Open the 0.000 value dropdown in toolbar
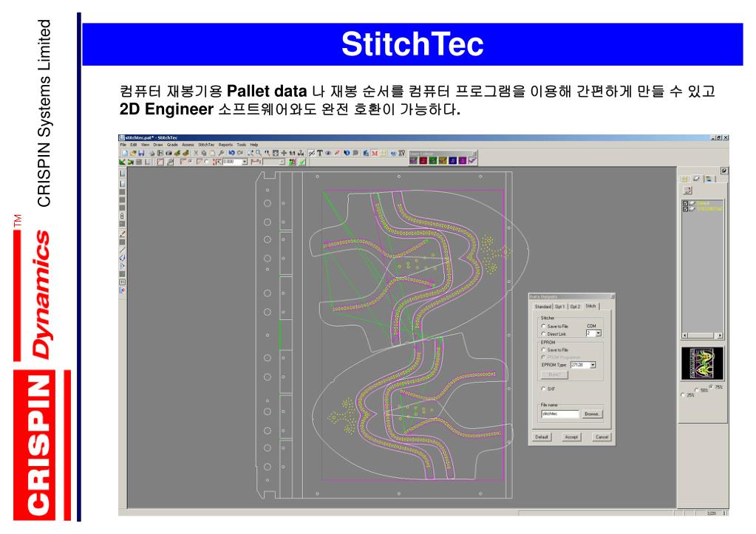The width and height of the screenshot is (756, 534). (245, 162)
